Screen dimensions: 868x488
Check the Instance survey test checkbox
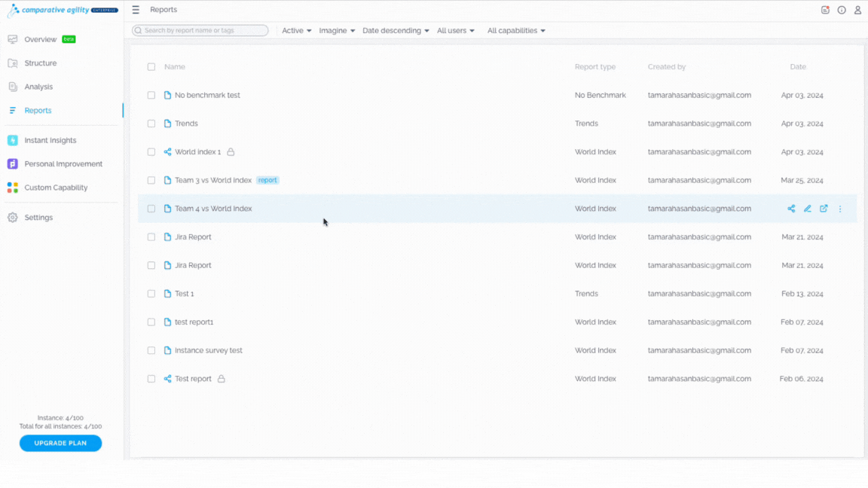coord(151,350)
